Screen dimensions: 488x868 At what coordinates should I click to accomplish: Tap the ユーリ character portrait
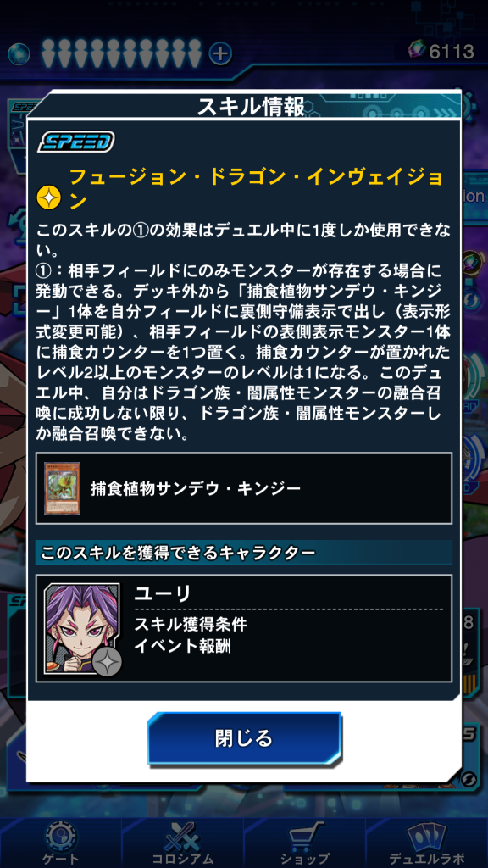pos(82,628)
